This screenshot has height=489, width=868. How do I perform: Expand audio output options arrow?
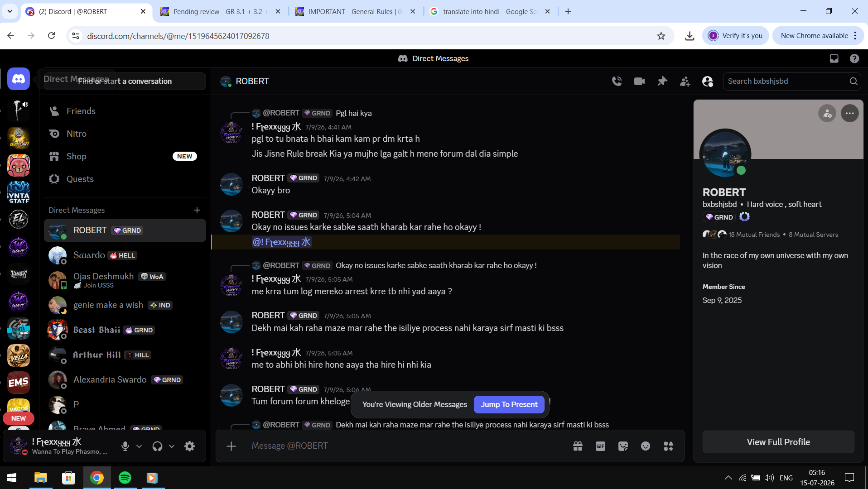click(172, 446)
